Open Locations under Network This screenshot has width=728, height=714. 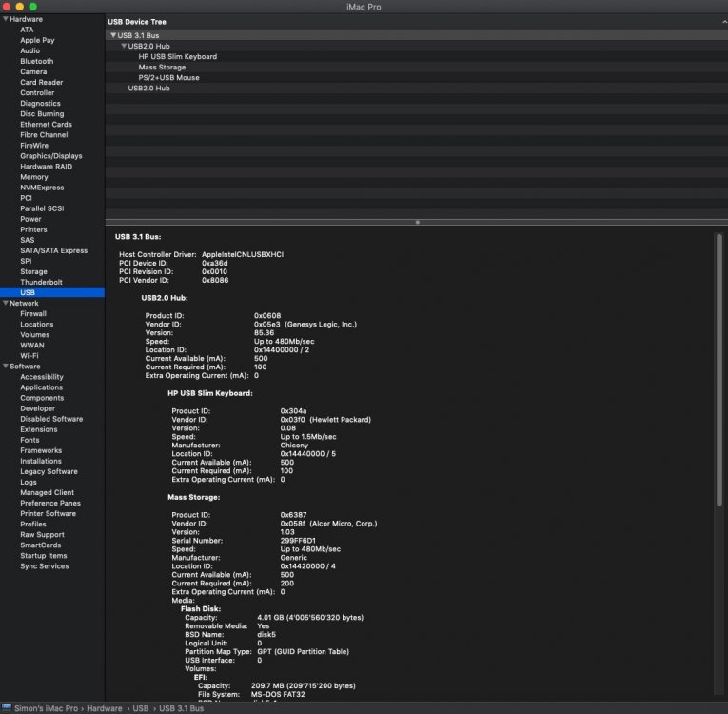click(37, 325)
